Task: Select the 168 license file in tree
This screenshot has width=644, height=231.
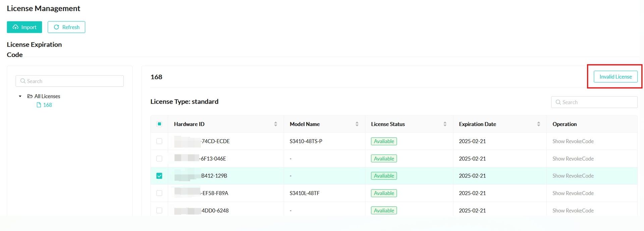Action: [47, 105]
